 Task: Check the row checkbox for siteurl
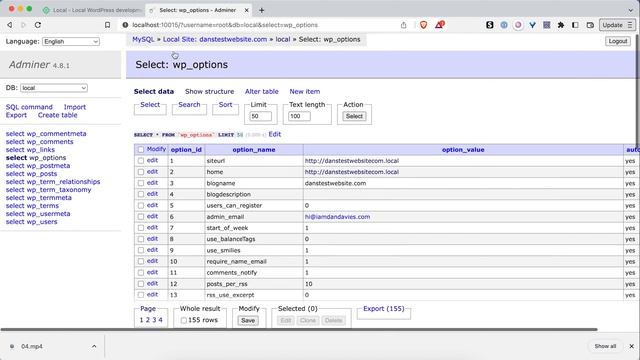pos(141,161)
